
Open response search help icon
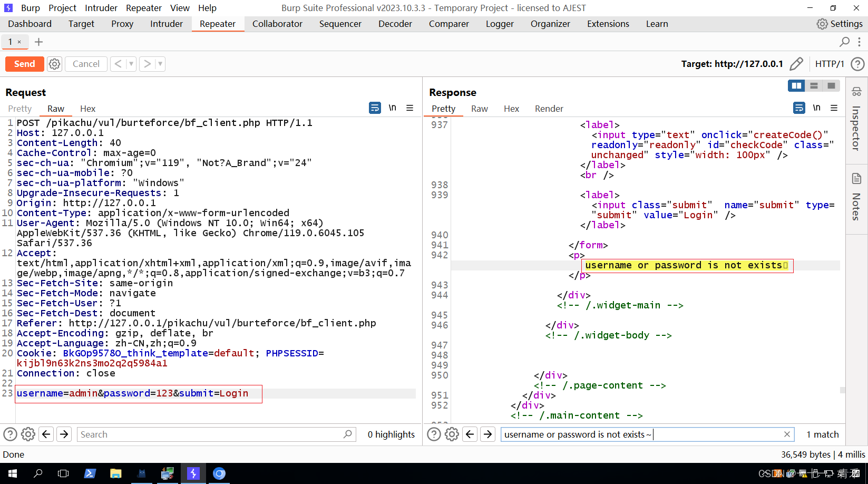(434, 434)
